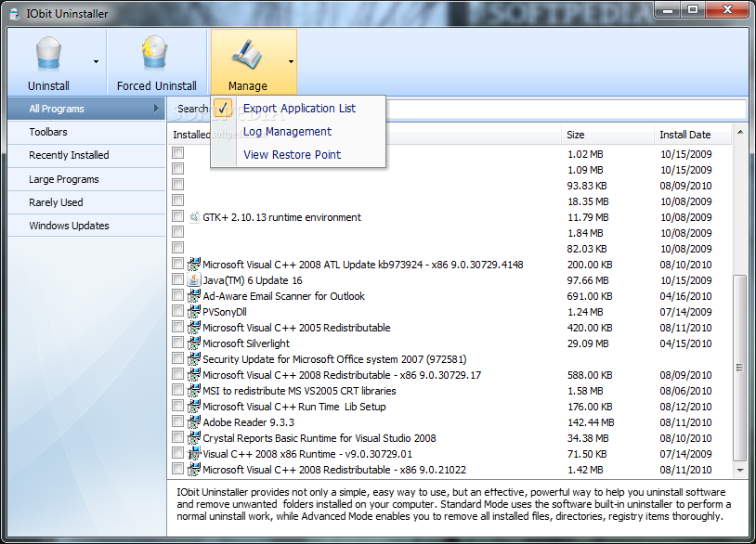Viewport: 756px width, 544px height.
Task: Click icon of Redistributable x86 9.0.30729.17 entry
Action: (x=194, y=375)
